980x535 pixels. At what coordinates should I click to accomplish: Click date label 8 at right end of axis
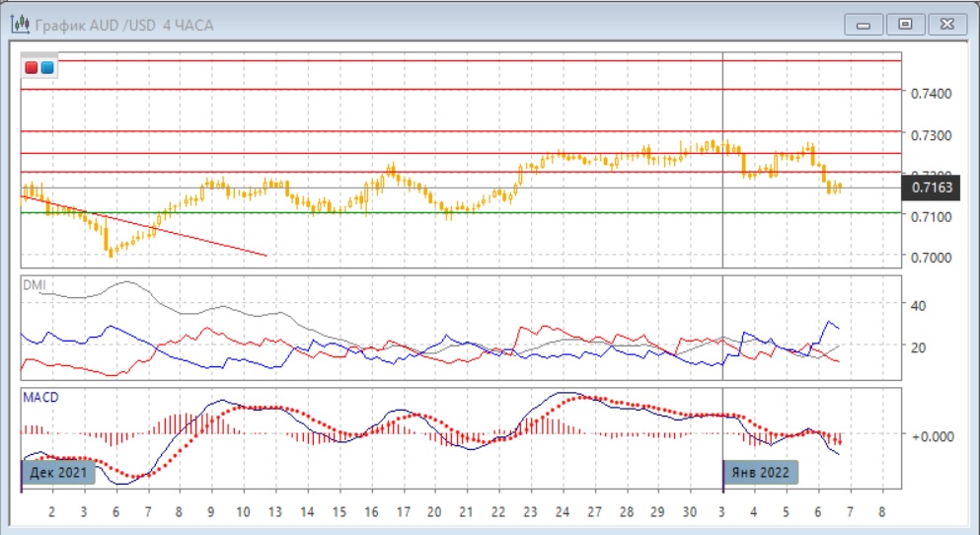pyautogui.click(x=882, y=512)
